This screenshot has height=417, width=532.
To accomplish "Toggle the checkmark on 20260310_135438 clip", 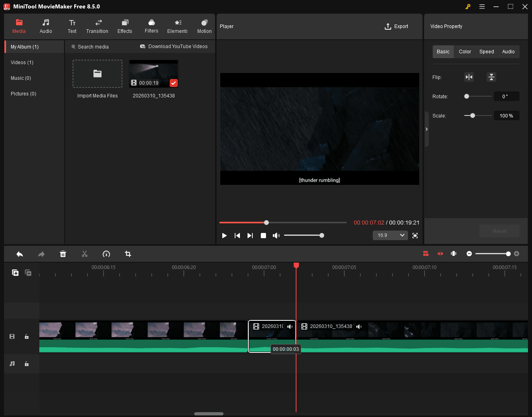I will [x=173, y=83].
